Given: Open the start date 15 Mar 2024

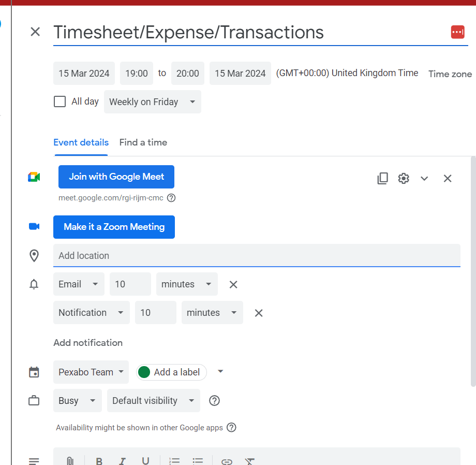Looking at the screenshot, I should 84,73.
